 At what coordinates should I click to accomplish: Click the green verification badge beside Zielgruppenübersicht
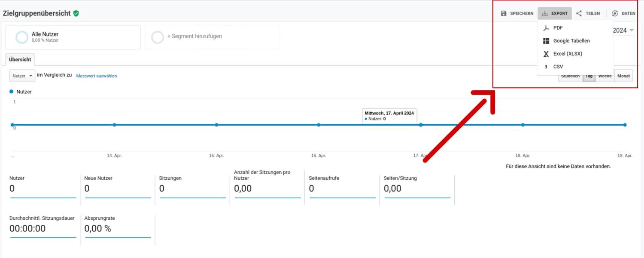[x=76, y=13]
